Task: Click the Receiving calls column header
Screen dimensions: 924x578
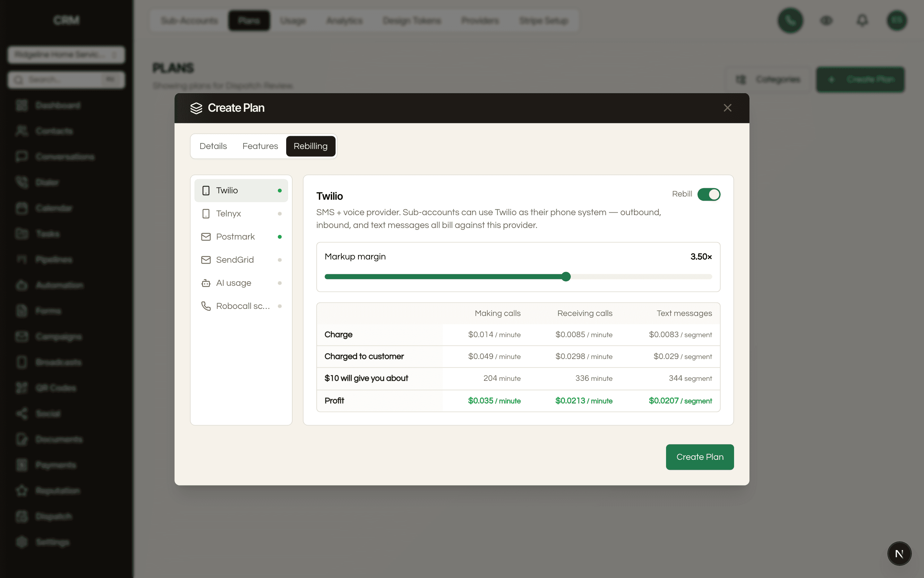Action: tap(585, 313)
